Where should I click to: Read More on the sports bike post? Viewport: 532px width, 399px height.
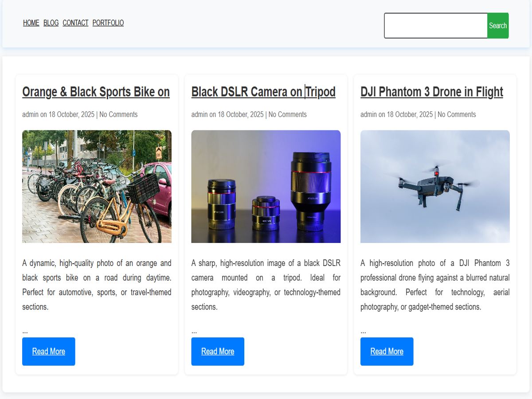coord(49,352)
